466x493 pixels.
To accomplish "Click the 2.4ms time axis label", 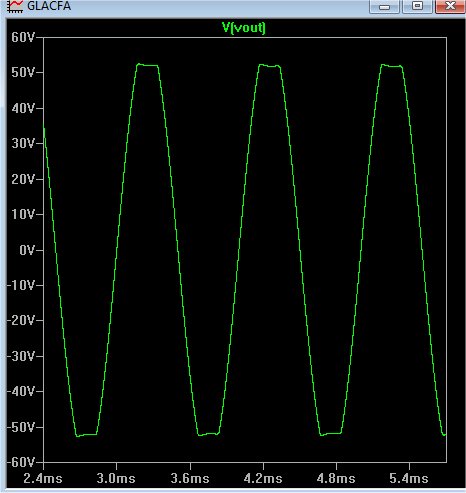I will (43, 479).
